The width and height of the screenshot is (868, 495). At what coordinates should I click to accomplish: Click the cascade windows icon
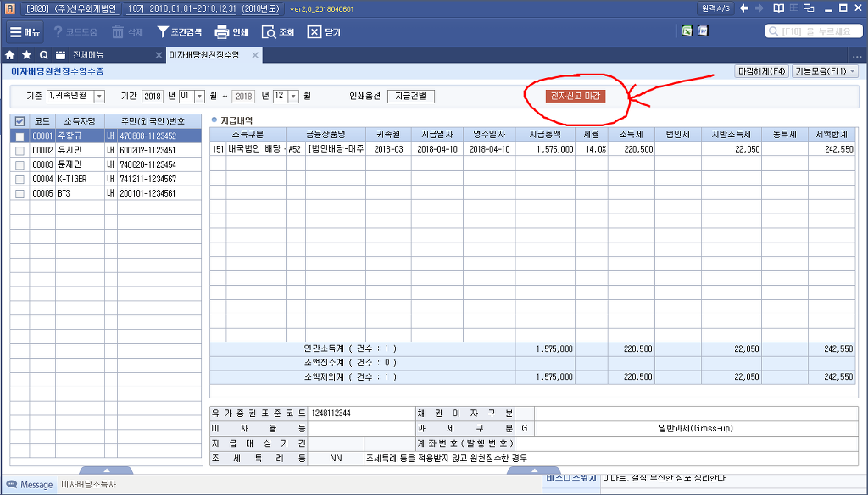(809, 8)
